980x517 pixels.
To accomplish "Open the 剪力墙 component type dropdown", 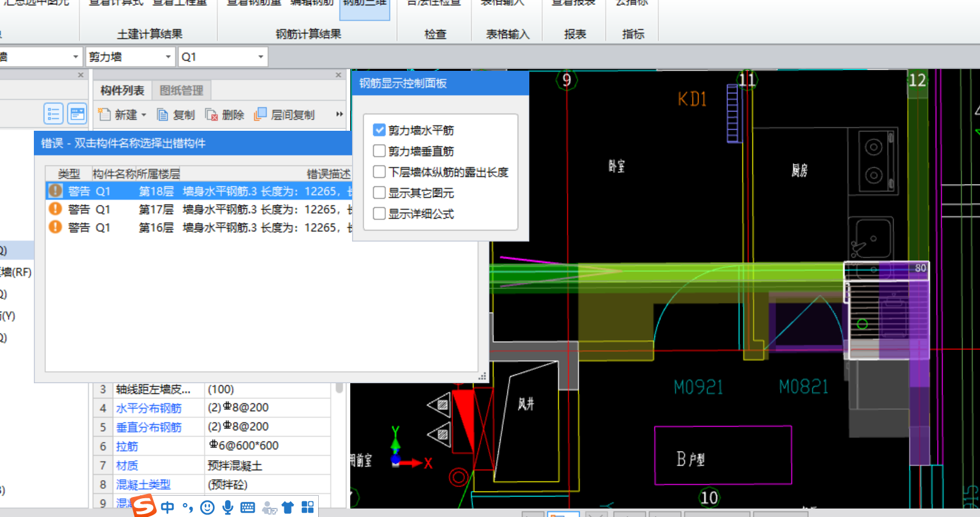I will 168,57.
